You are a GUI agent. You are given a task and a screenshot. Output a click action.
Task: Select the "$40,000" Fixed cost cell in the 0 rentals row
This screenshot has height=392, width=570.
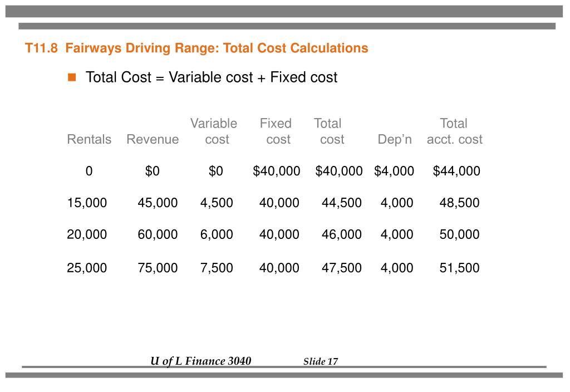click(277, 171)
